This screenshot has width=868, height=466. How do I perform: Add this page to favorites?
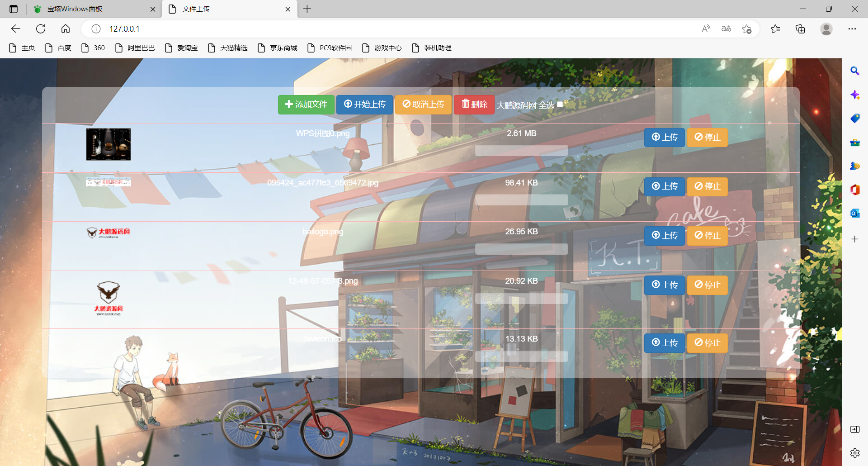coord(746,29)
